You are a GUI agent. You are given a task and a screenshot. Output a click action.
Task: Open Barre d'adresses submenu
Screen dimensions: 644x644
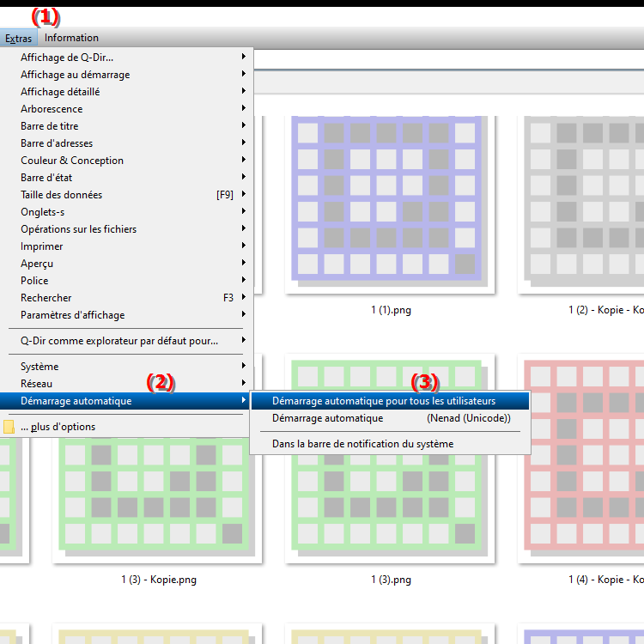tap(126, 143)
